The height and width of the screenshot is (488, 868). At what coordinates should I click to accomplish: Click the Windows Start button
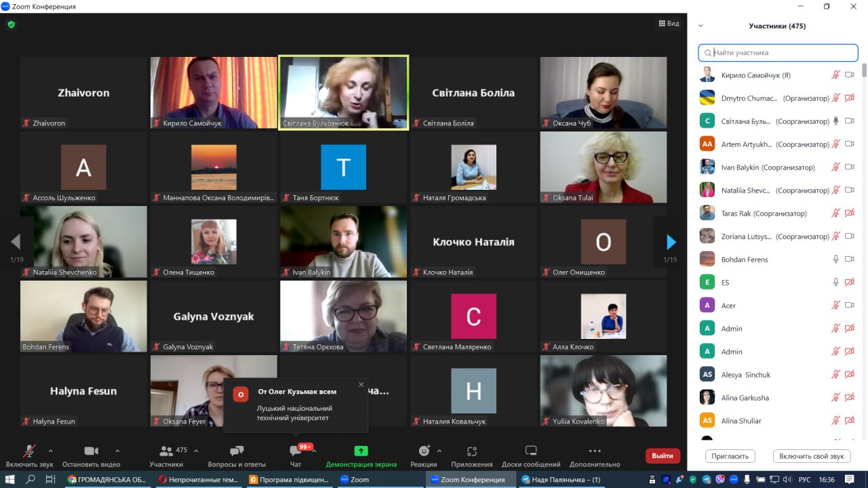[10, 480]
